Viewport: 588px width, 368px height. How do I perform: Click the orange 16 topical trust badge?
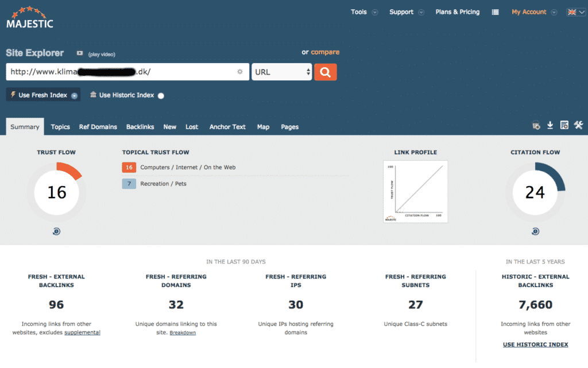tap(129, 167)
